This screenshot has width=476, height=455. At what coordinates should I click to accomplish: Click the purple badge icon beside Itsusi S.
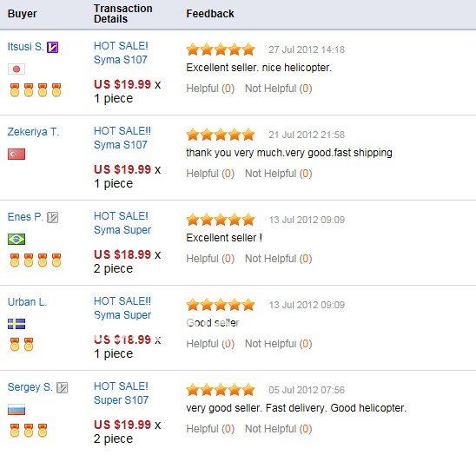pyautogui.click(x=52, y=48)
